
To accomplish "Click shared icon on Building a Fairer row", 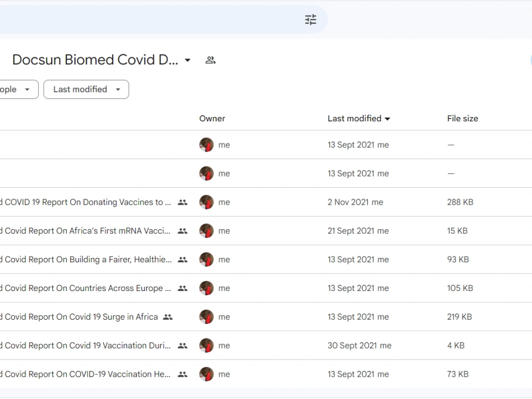I will [x=182, y=260].
